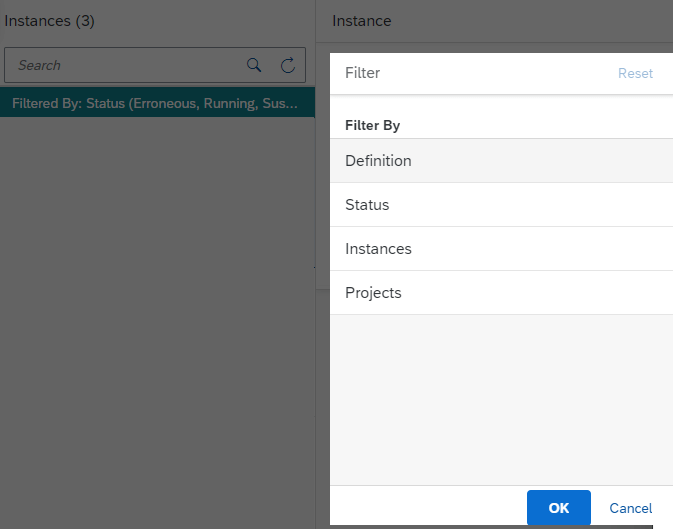The image size is (673, 529).
Task: Click the empty area below the Projects item
Action: click(501, 400)
